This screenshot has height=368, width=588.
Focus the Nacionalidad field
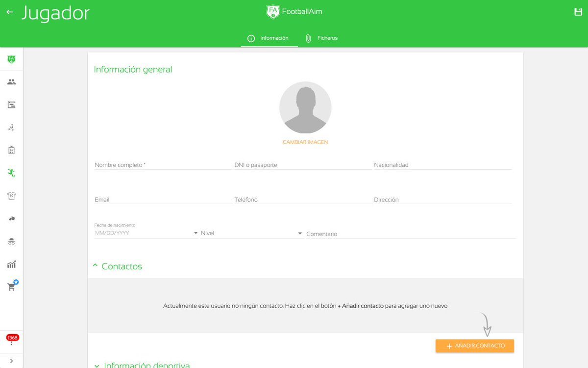[x=442, y=165]
